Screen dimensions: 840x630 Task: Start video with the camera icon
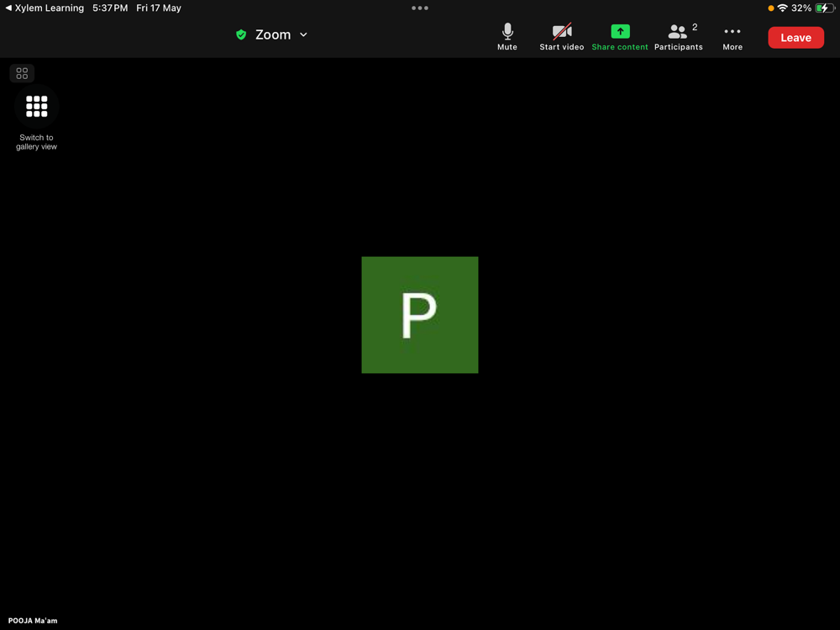click(x=561, y=32)
